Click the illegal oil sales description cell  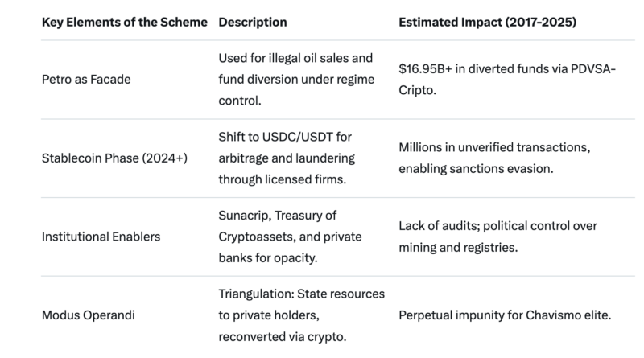tap(297, 80)
